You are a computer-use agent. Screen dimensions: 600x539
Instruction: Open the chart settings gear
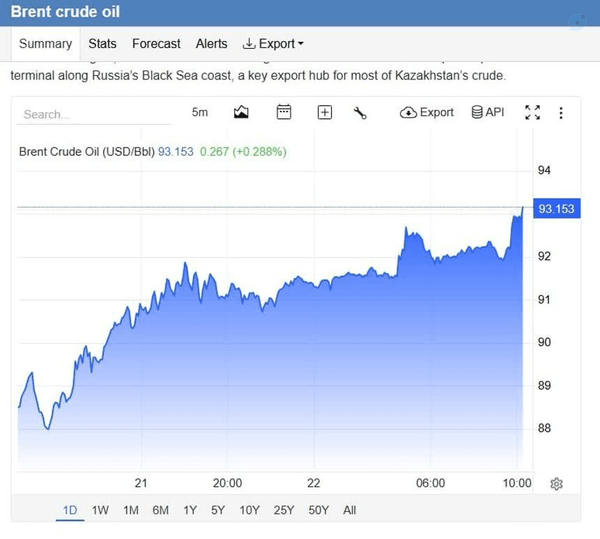[556, 484]
